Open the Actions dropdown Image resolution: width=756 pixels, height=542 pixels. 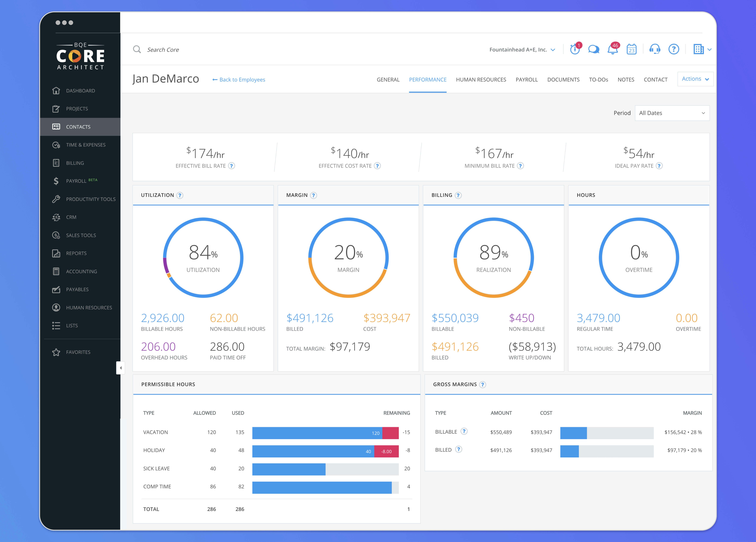click(x=695, y=79)
